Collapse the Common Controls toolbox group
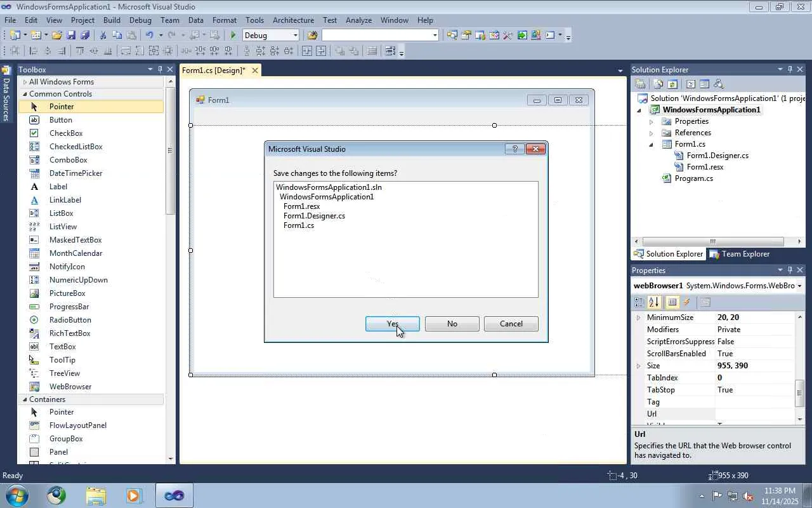812x508 pixels. (x=25, y=94)
